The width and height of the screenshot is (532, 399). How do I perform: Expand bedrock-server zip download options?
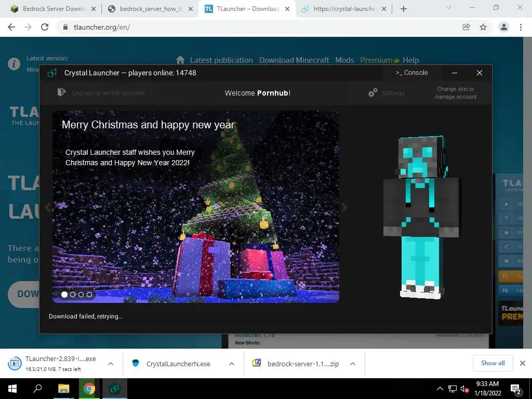[353, 364]
